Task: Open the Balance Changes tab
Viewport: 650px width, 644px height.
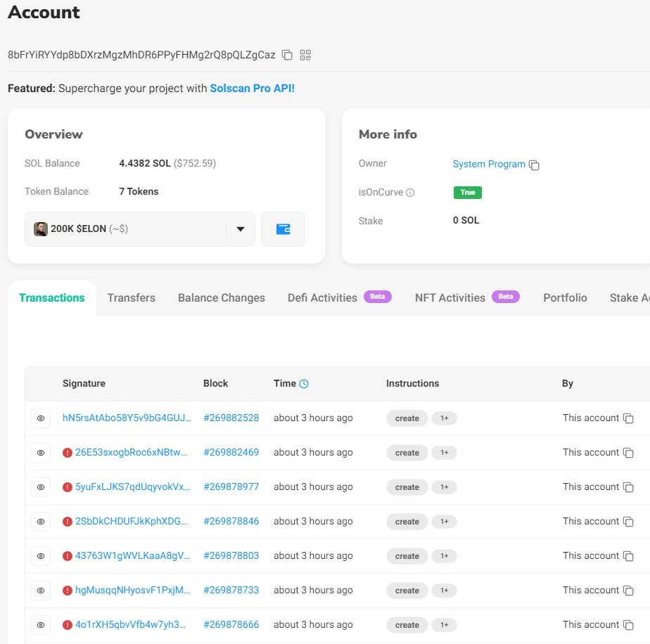Action: coord(222,297)
